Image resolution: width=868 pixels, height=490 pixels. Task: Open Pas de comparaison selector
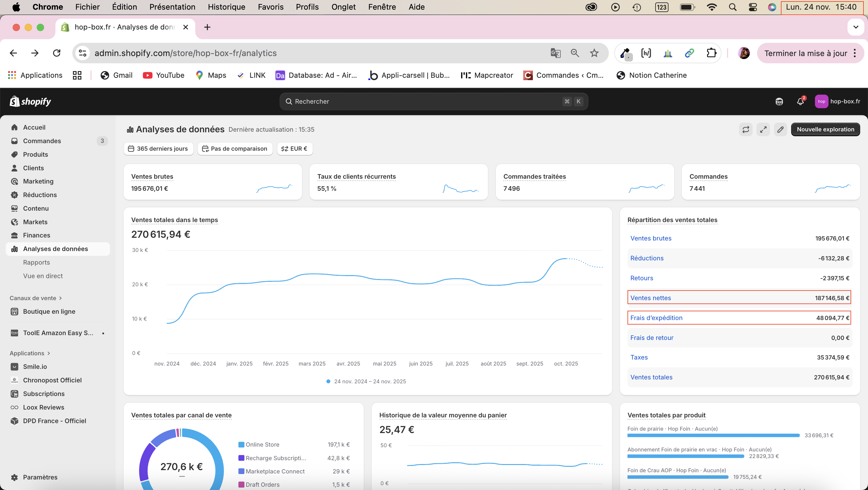(235, 149)
